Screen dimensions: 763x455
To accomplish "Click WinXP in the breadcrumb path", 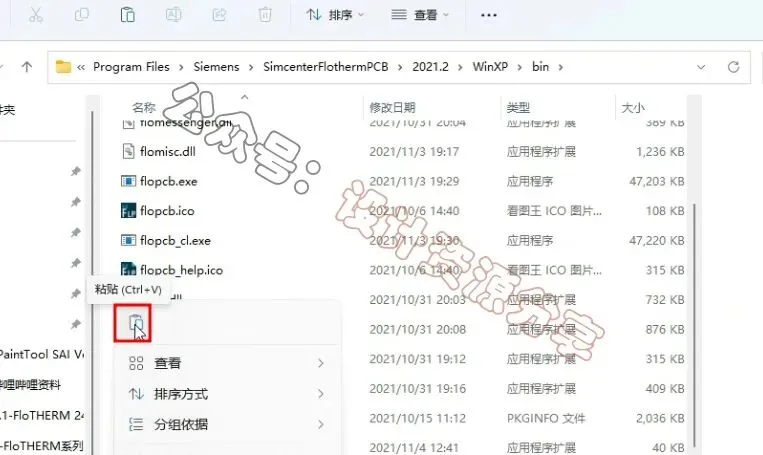I will [x=490, y=67].
